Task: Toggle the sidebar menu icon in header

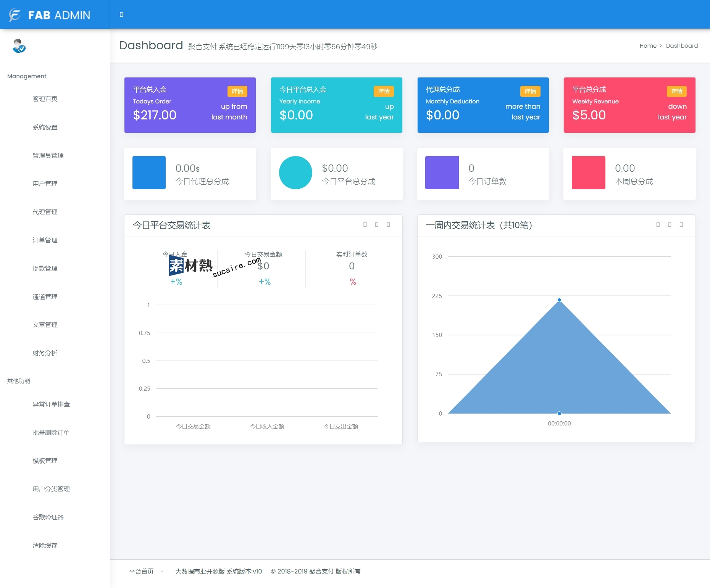Action: click(121, 14)
